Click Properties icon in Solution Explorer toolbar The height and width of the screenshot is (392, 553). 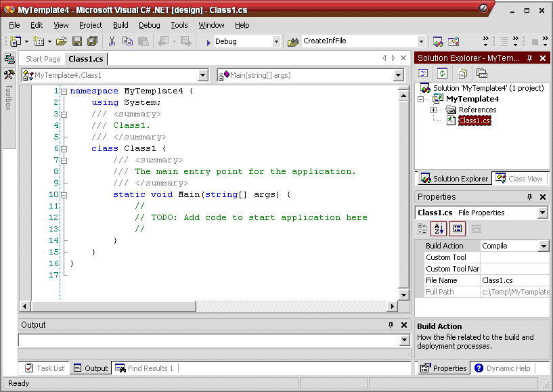[x=481, y=73]
